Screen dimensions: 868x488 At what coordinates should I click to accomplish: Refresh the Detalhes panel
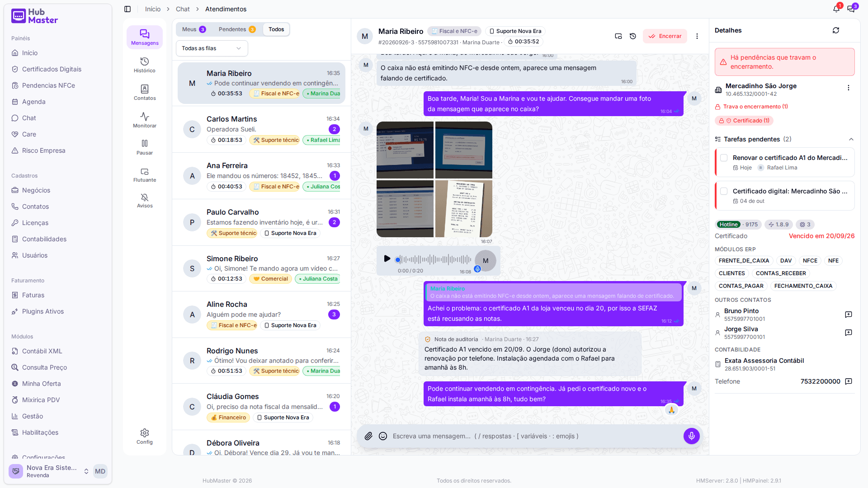coord(836,30)
